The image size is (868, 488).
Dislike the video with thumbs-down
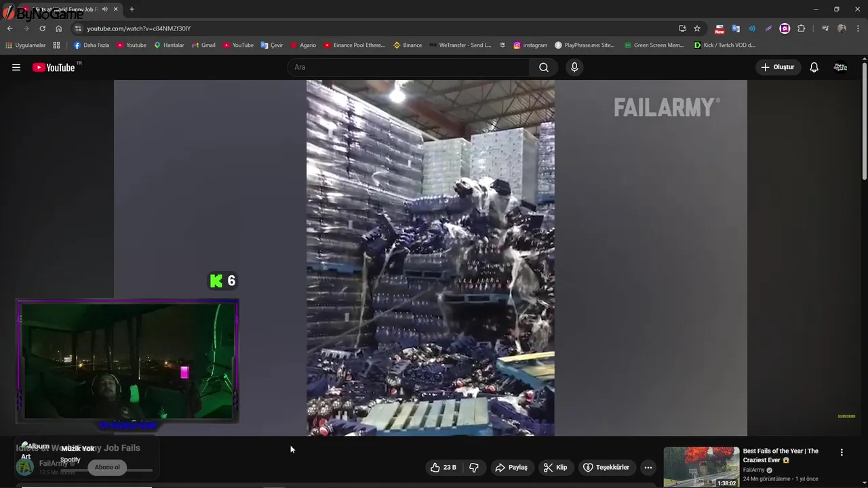pyautogui.click(x=474, y=468)
